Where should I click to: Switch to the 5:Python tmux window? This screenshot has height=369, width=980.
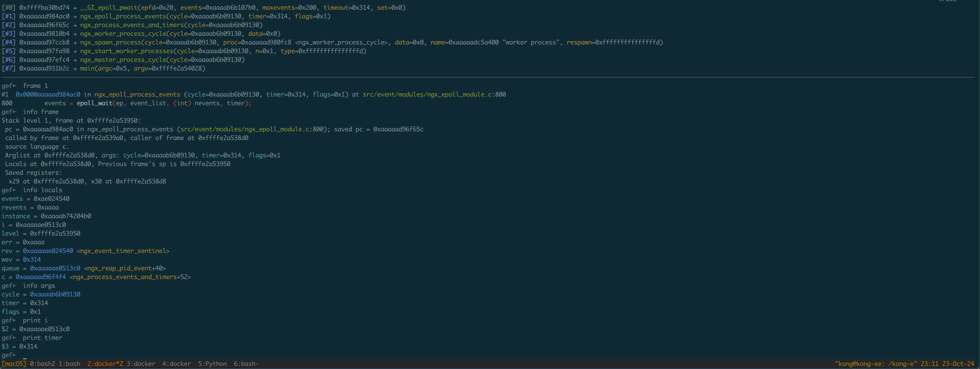tap(212, 364)
